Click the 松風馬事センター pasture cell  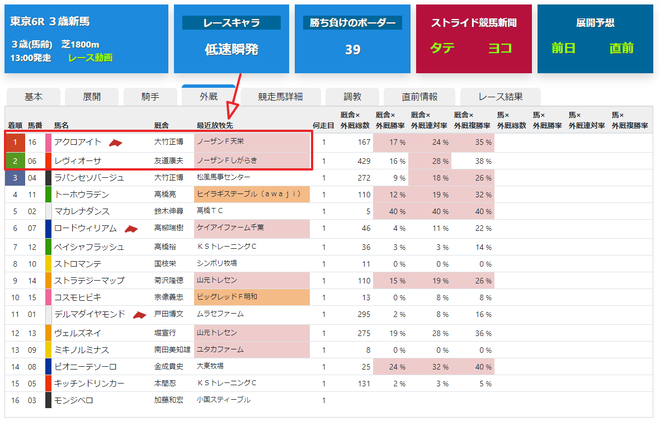[x=252, y=178]
